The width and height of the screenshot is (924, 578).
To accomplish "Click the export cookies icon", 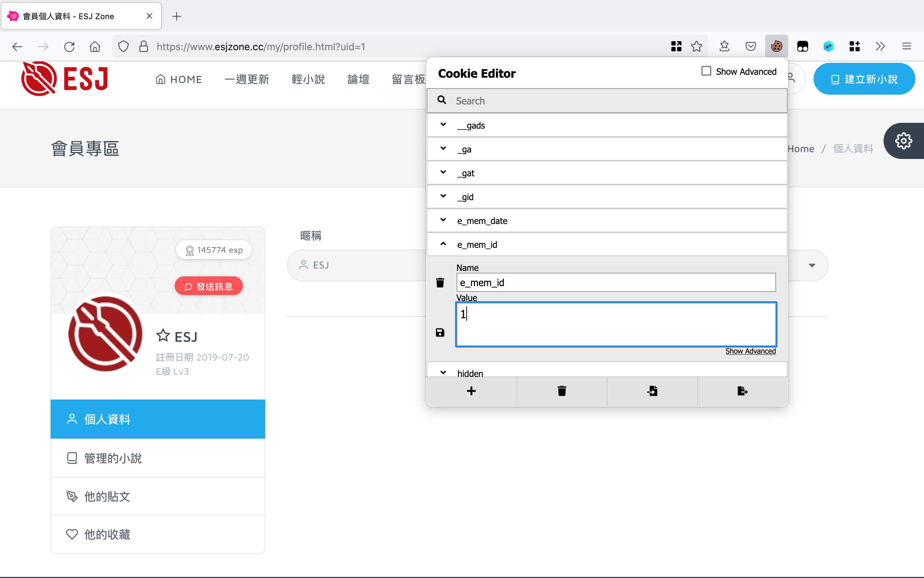I will (742, 391).
